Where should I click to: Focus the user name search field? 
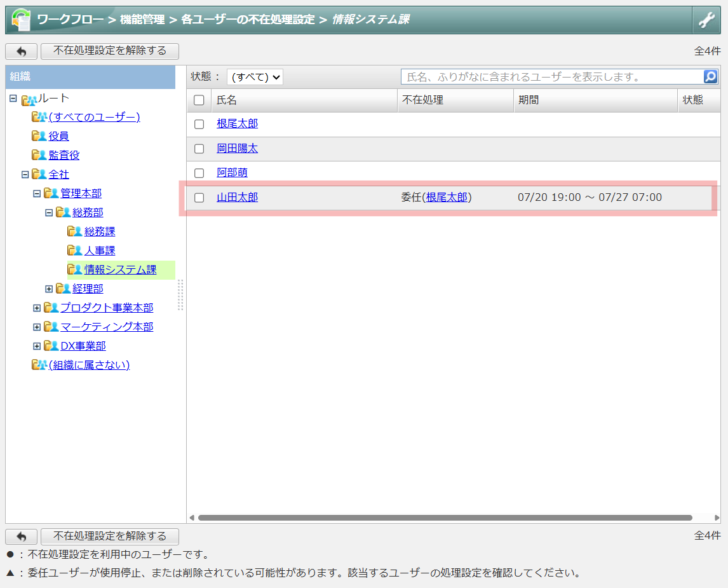click(x=553, y=77)
